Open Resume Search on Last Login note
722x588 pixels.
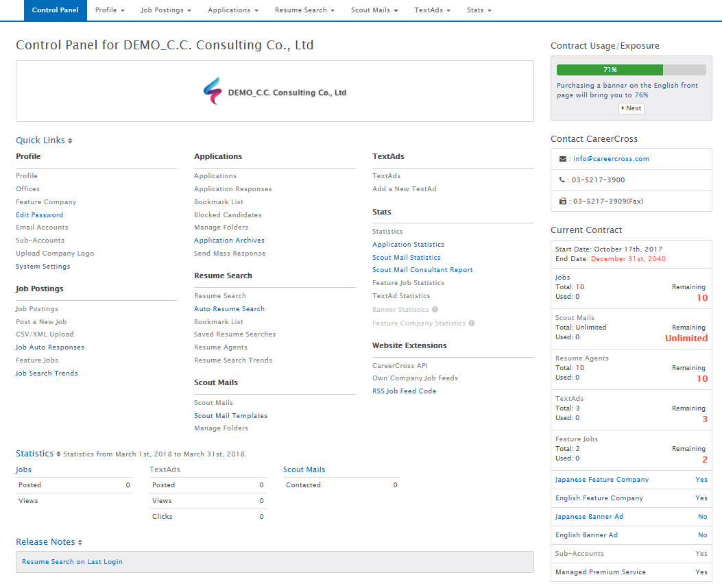72,562
